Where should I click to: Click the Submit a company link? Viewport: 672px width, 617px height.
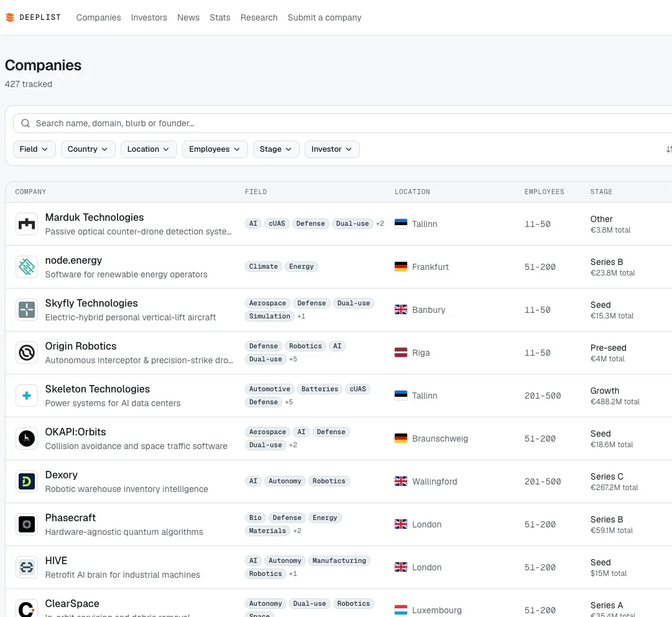coord(324,17)
